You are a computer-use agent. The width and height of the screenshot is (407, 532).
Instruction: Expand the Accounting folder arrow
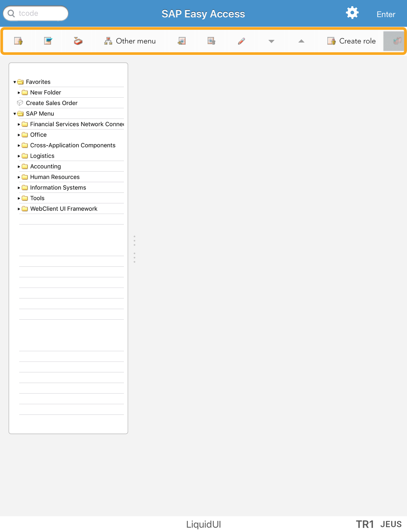[x=19, y=166]
